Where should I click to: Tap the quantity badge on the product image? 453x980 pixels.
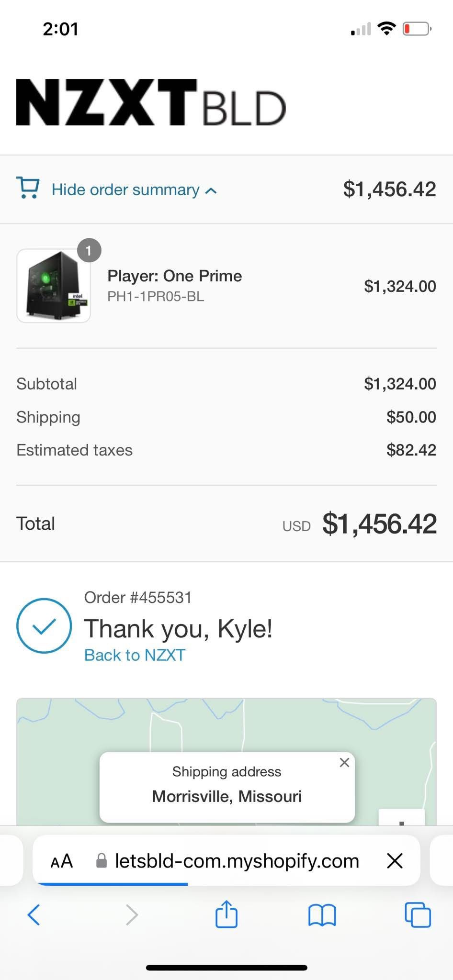click(x=89, y=250)
